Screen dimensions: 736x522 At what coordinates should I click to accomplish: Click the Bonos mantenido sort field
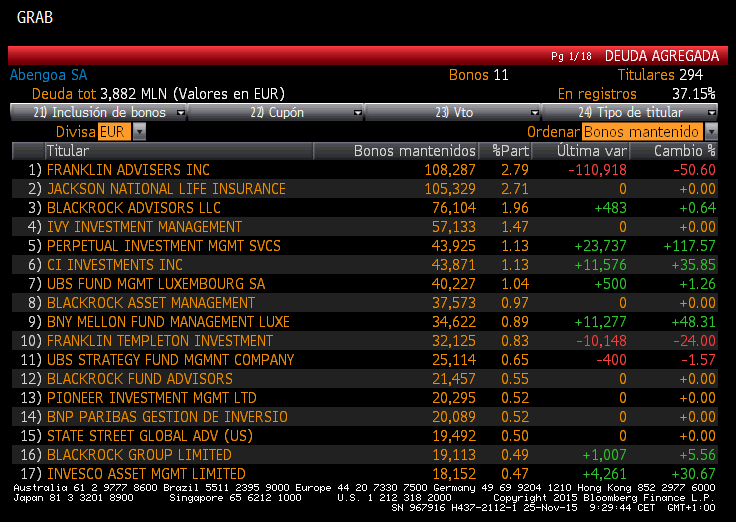pyautogui.click(x=642, y=132)
